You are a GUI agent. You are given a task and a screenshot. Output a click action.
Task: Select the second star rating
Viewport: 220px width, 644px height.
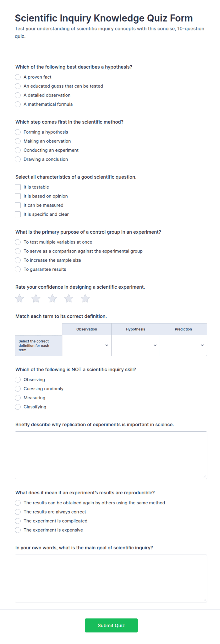click(36, 299)
